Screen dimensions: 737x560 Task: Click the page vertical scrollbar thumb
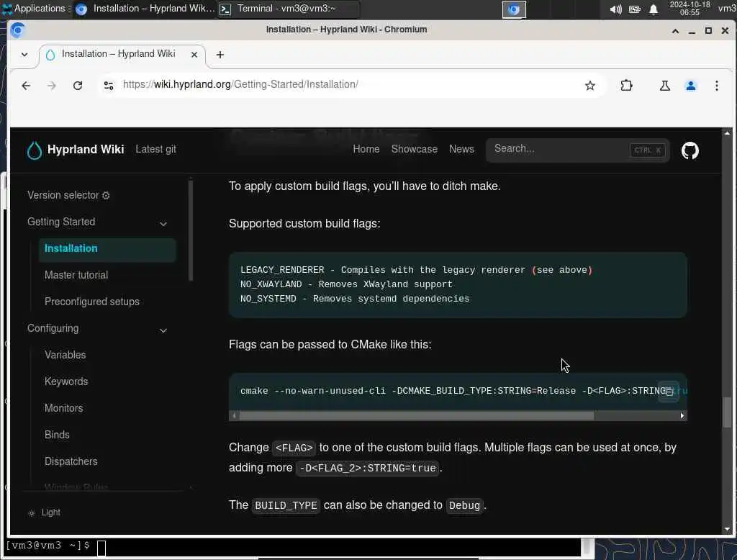click(727, 413)
